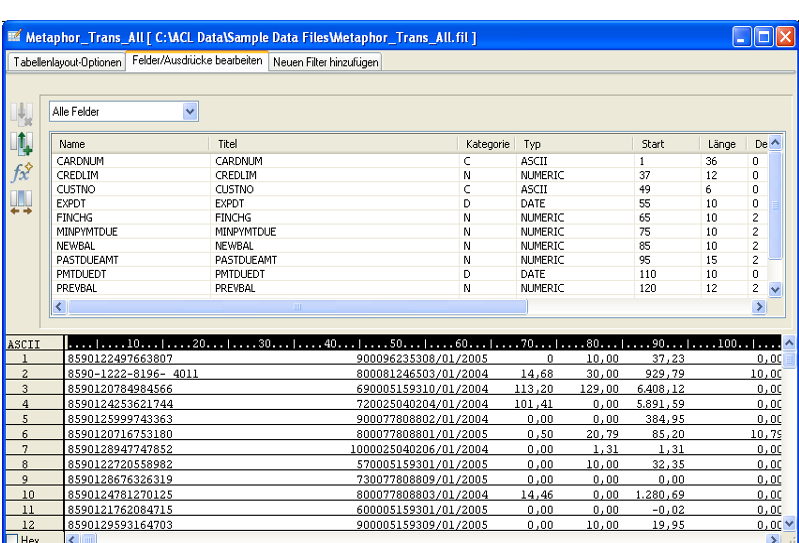Click the Kategorie column header

488,144
